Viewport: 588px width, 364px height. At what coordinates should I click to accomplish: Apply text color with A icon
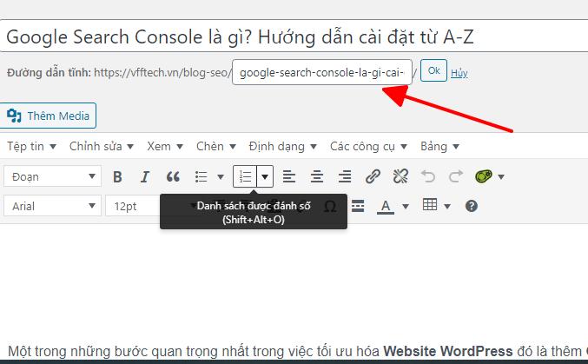pos(386,207)
